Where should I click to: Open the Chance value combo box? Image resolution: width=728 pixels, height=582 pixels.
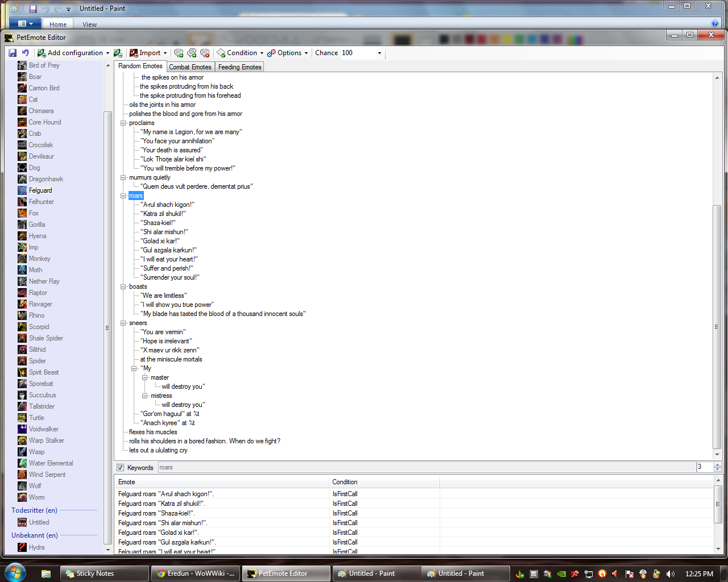379,53
